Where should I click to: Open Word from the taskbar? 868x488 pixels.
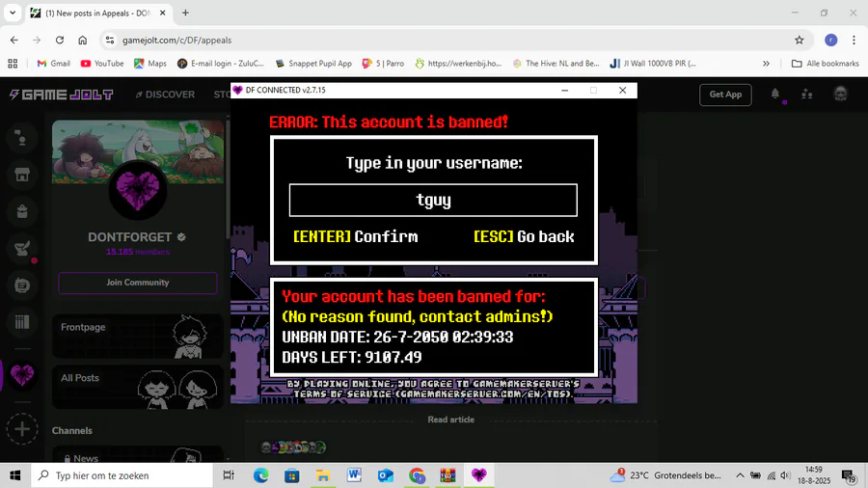click(354, 475)
